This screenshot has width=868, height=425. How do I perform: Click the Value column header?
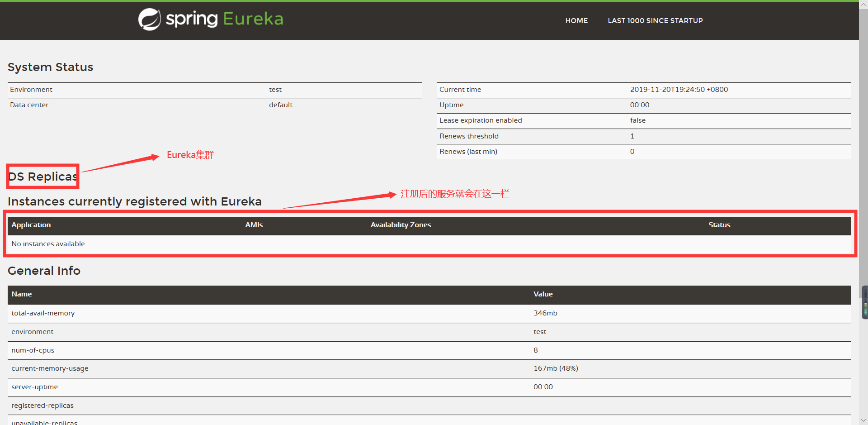(x=543, y=294)
